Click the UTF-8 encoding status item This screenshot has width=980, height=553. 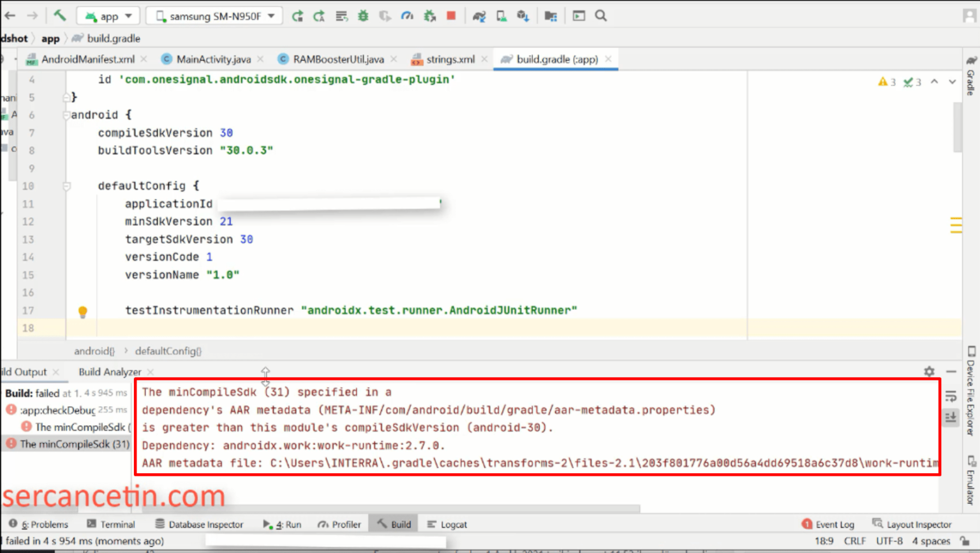coord(889,541)
